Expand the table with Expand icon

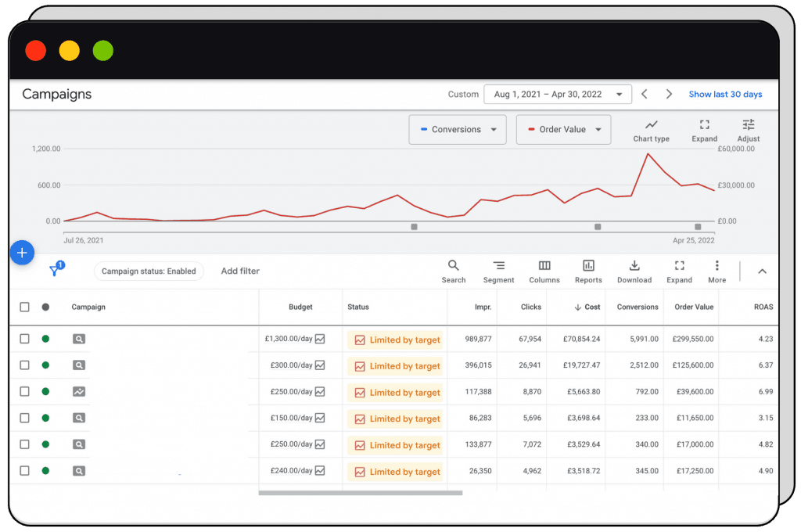679,272
